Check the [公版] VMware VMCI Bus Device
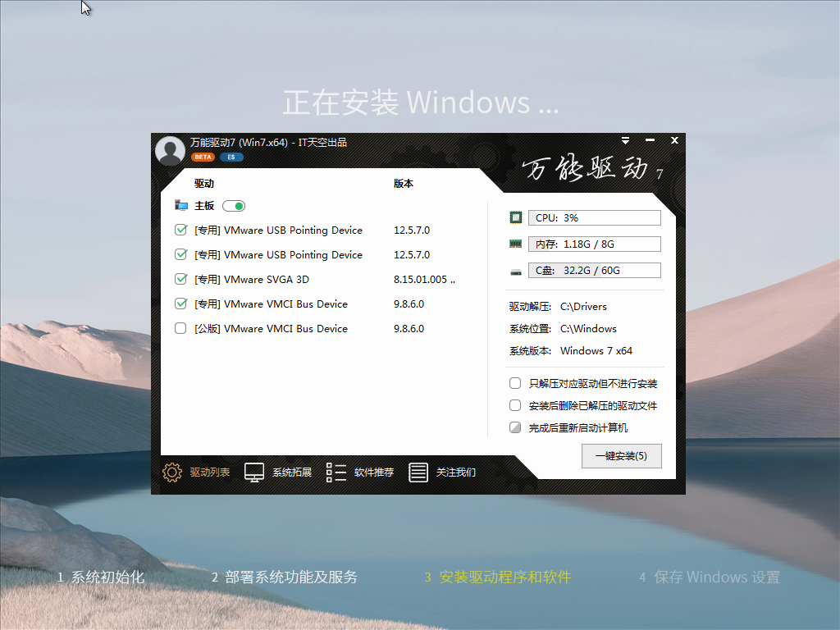840x630 pixels. pyautogui.click(x=181, y=329)
